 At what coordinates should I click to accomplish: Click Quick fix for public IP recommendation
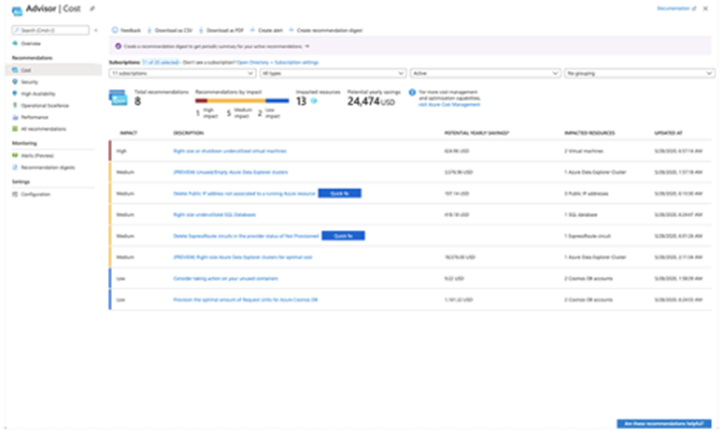(x=340, y=193)
